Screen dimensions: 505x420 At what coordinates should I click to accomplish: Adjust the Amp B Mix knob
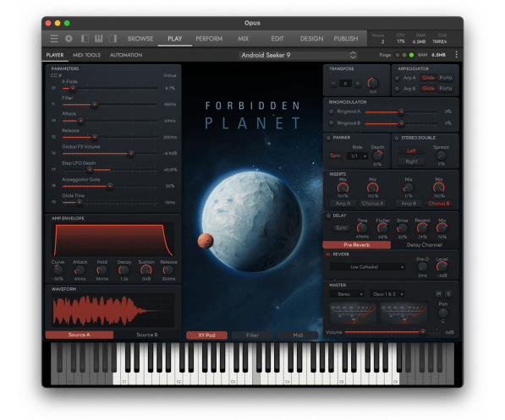coord(409,188)
